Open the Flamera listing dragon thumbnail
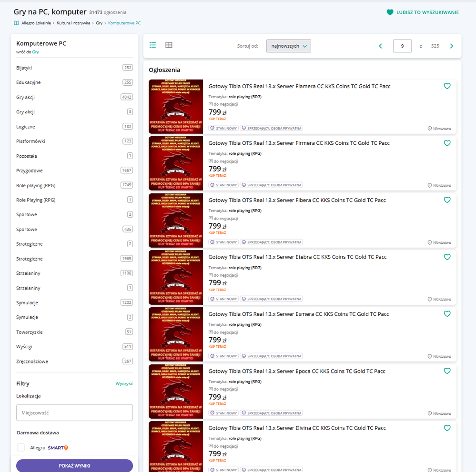 point(176,107)
